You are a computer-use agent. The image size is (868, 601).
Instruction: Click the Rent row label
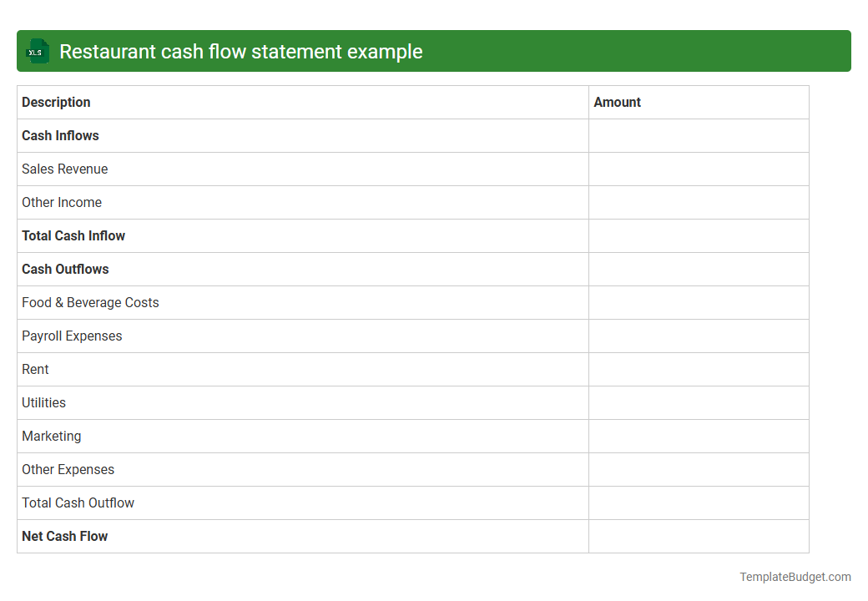pos(35,369)
